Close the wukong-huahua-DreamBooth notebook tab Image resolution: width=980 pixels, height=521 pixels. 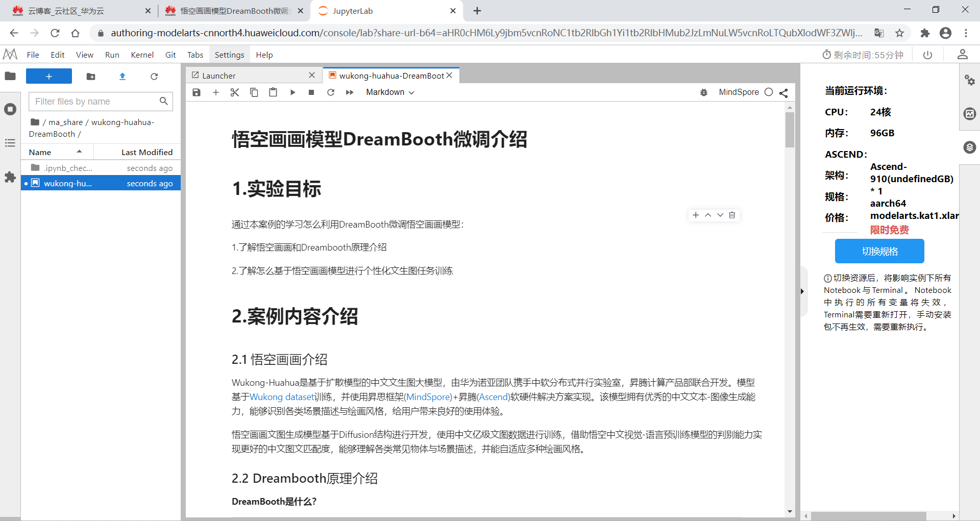point(449,76)
